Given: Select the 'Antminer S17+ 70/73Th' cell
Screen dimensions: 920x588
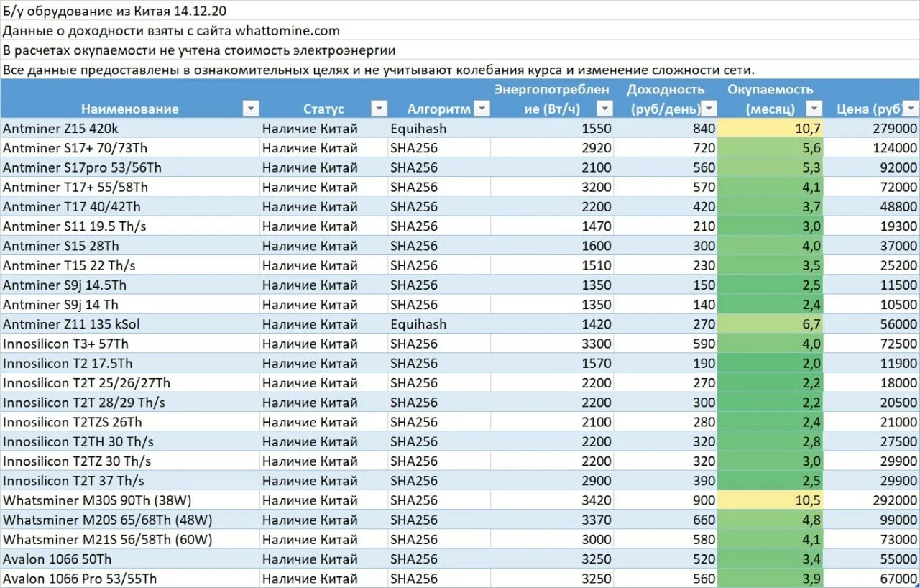Looking at the screenshot, I should (129, 147).
